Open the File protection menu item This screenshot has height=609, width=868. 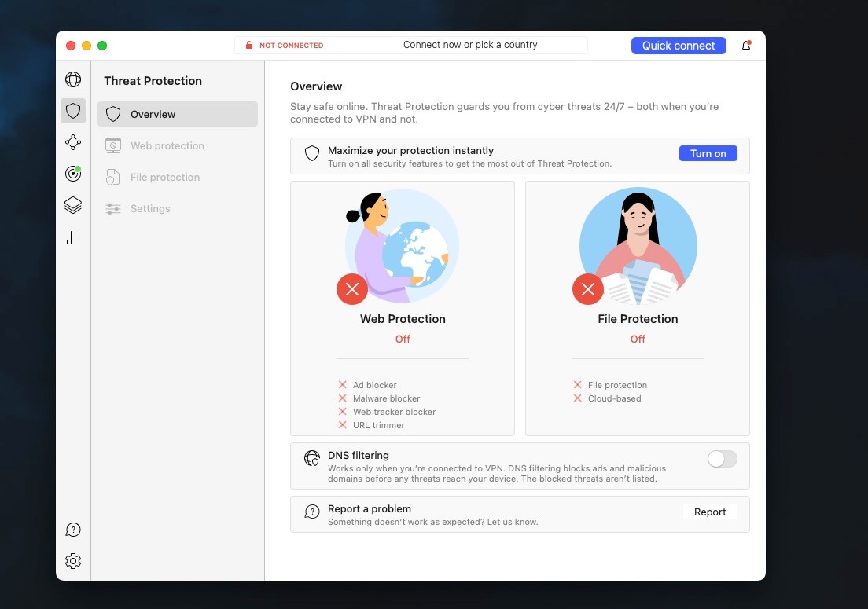(x=178, y=177)
